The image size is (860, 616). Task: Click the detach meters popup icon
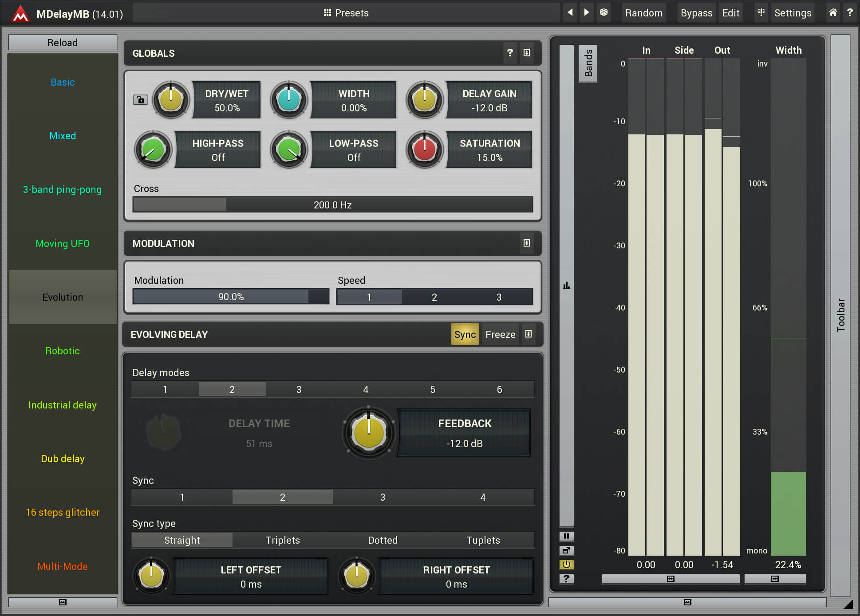click(566, 550)
